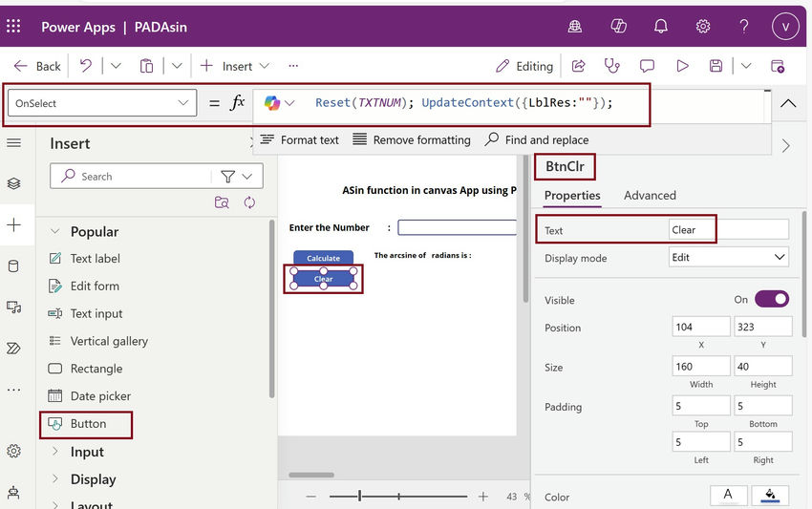Open the settings gear in the header
This screenshot has width=812, height=509.
tap(703, 26)
